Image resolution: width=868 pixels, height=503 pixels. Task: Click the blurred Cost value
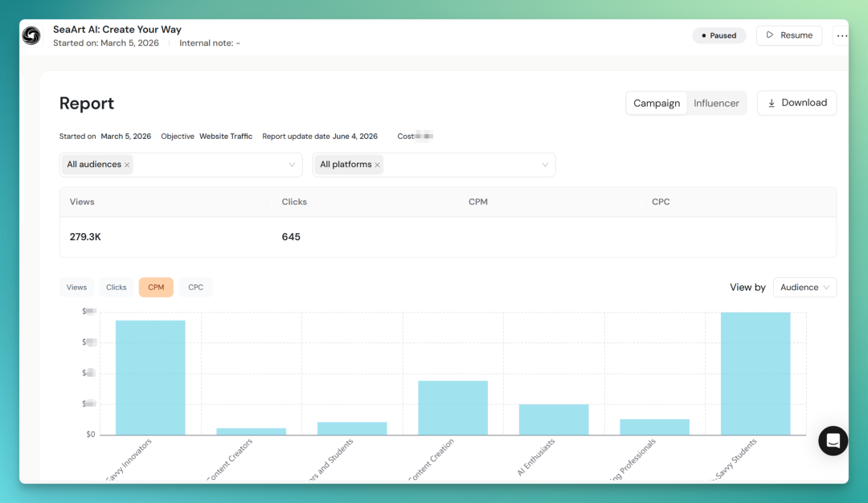[x=424, y=136]
